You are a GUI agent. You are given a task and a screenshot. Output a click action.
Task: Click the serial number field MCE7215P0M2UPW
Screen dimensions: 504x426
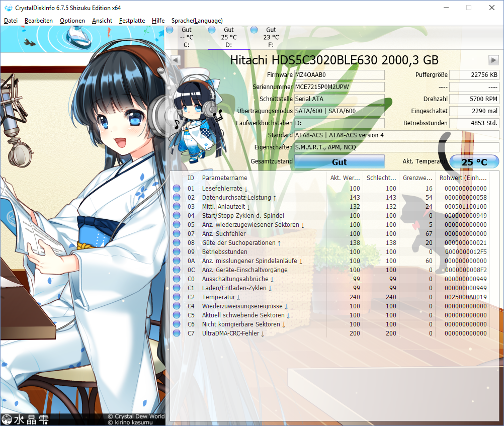point(340,87)
